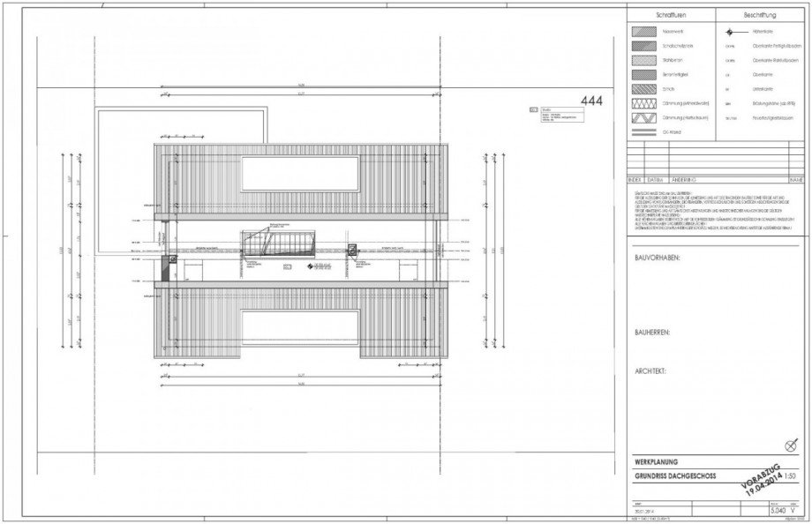This screenshot has width=812, height=524.
Task: Click the lower roof window opening
Action: 300,327
